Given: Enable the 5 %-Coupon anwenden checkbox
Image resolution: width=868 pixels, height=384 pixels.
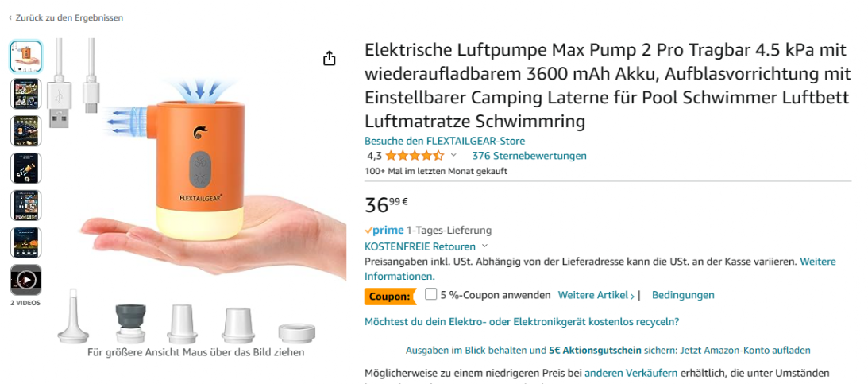Looking at the screenshot, I should point(430,294).
